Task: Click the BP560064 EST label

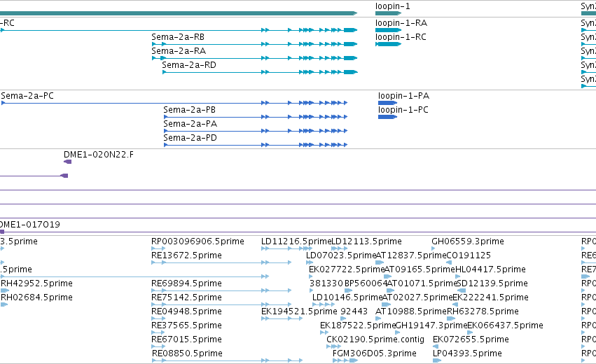Action: 366,283
